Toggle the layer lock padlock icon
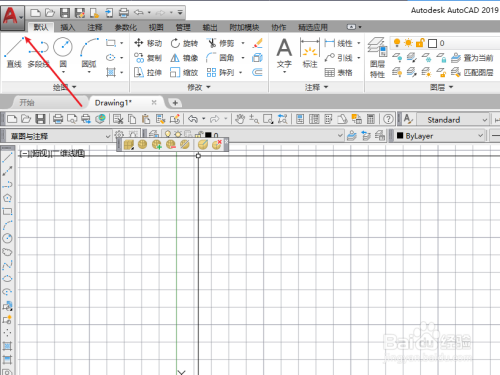Image resolution: width=500 pixels, height=375 pixels. 420,43
